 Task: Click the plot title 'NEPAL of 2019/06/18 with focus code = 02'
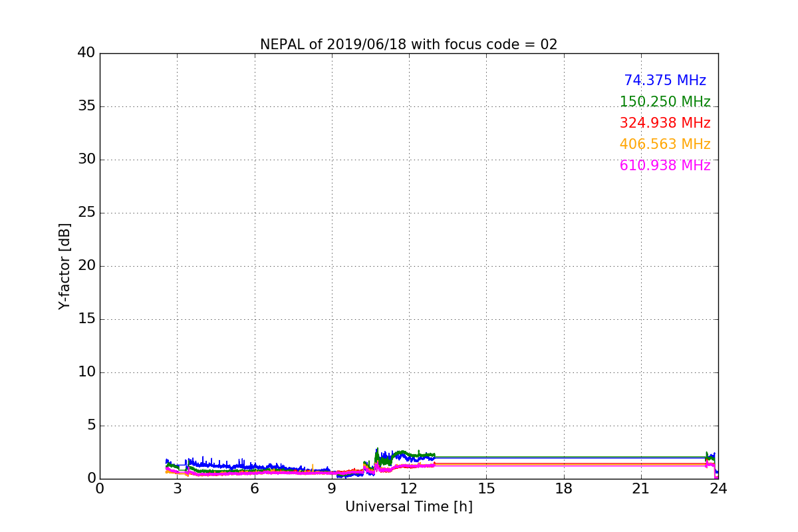[x=408, y=45]
